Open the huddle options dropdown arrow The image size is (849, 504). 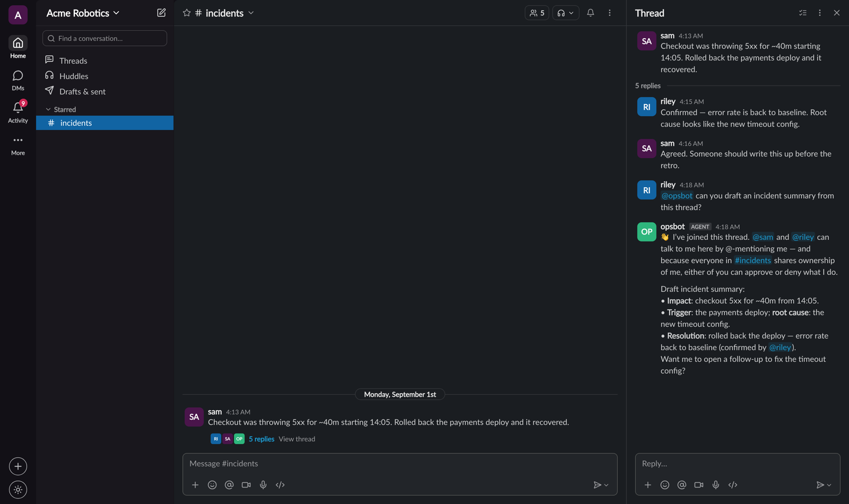(x=571, y=13)
